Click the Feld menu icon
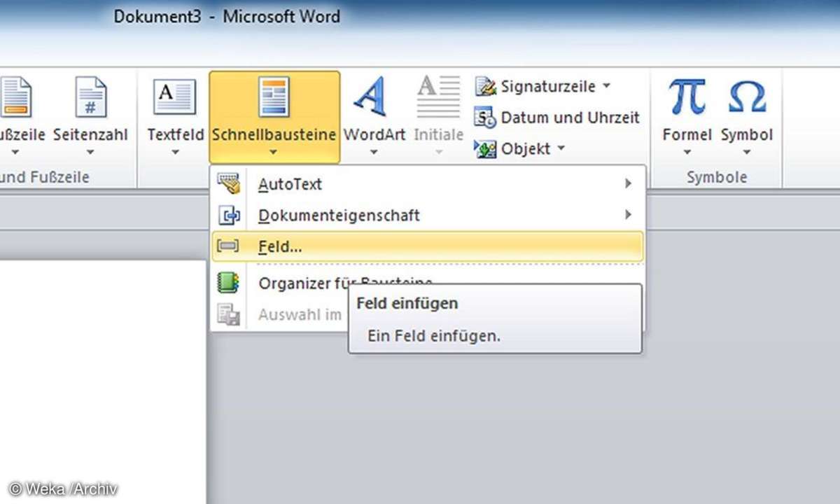 click(x=228, y=246)
